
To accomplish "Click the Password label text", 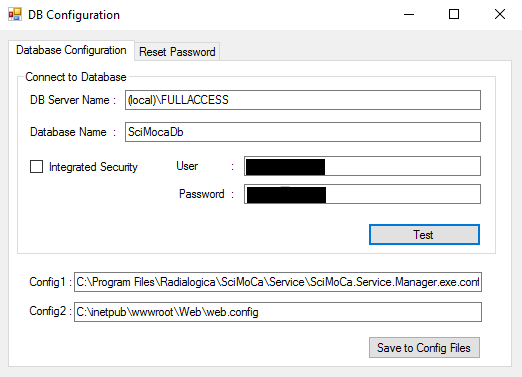I will (202, 194).
